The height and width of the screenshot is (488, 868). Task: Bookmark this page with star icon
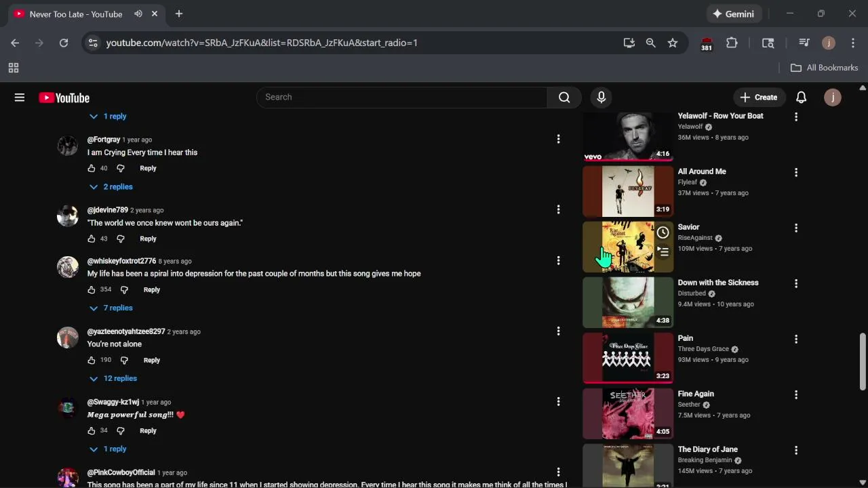673,43
